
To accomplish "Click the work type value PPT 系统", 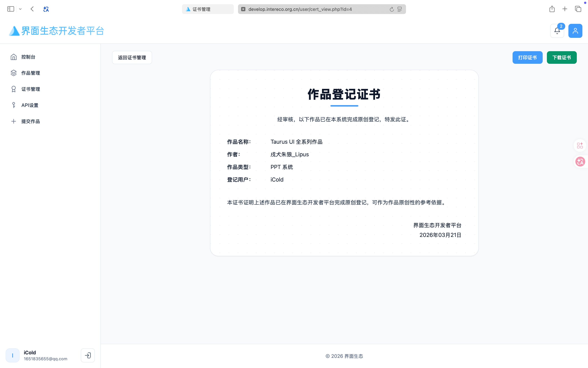I will 282,167.
